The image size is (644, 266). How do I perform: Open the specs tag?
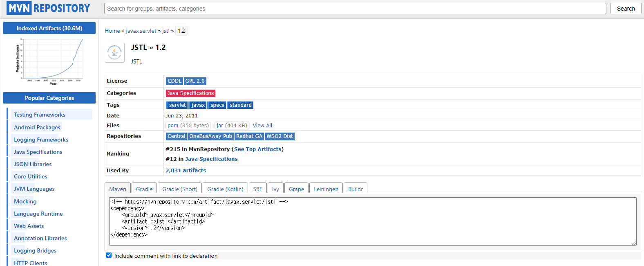[x=217, y=105]
